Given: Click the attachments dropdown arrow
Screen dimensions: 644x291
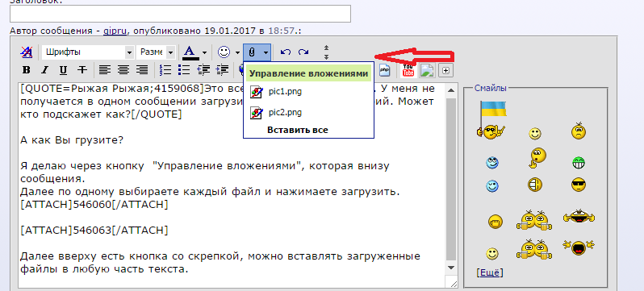Looking at the screenshot, I should point(266,52).
